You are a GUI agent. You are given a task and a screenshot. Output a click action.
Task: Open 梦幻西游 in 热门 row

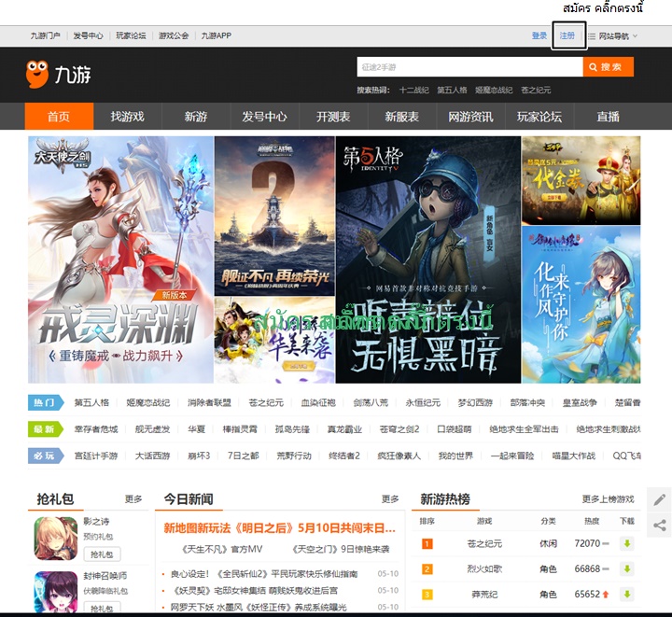[475, 402]
